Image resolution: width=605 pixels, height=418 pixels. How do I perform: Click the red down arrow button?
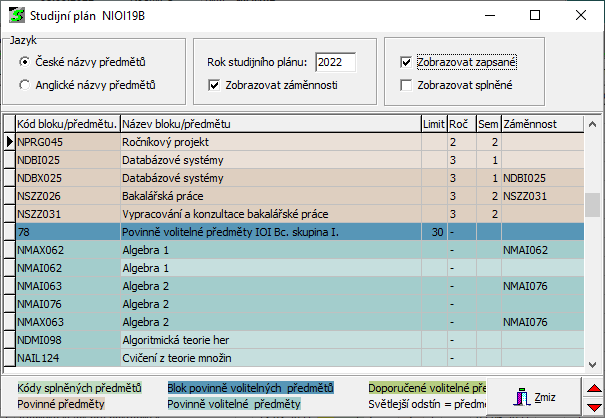click(592, 406)
